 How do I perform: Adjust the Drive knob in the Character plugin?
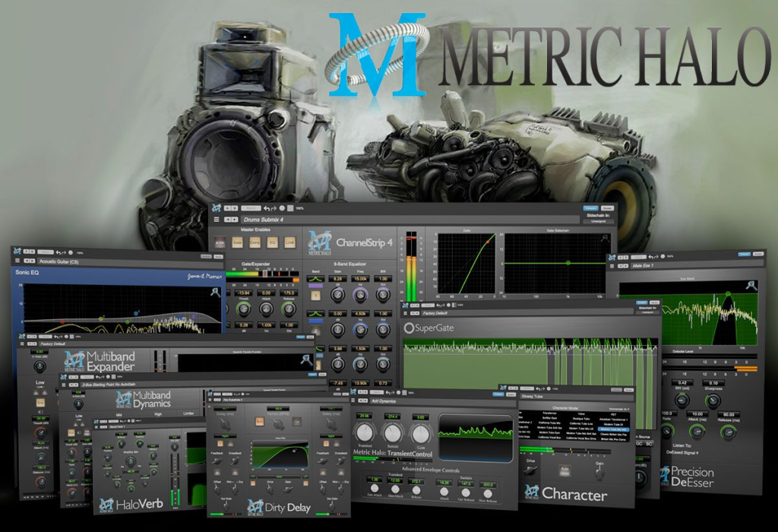coord(529,471)
